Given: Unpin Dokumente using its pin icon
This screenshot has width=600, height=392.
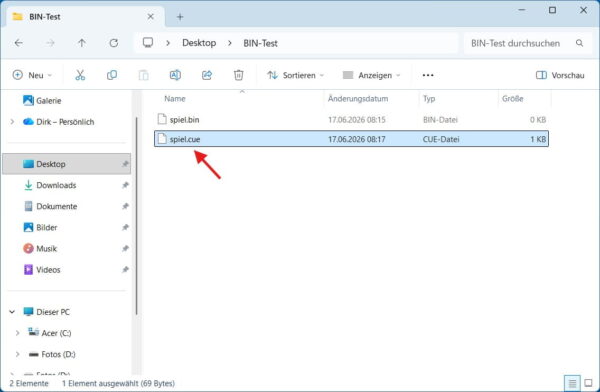Looking at the screenshot, I should point(125,206).
